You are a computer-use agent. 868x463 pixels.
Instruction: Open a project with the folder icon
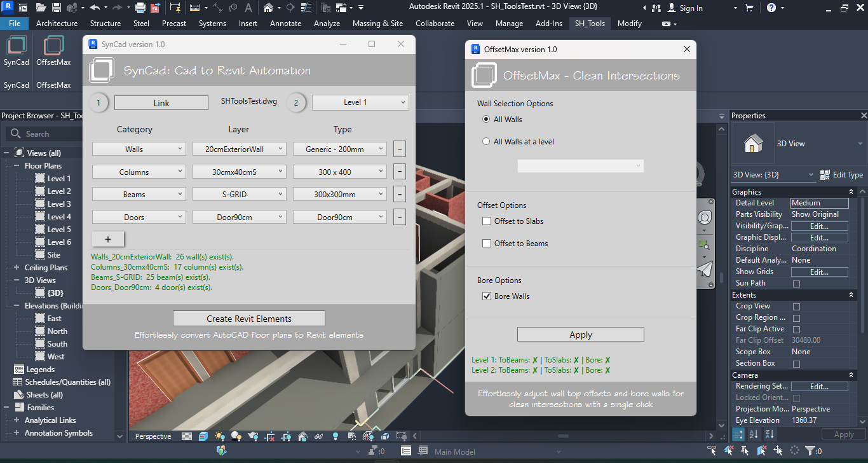(41, 8)
